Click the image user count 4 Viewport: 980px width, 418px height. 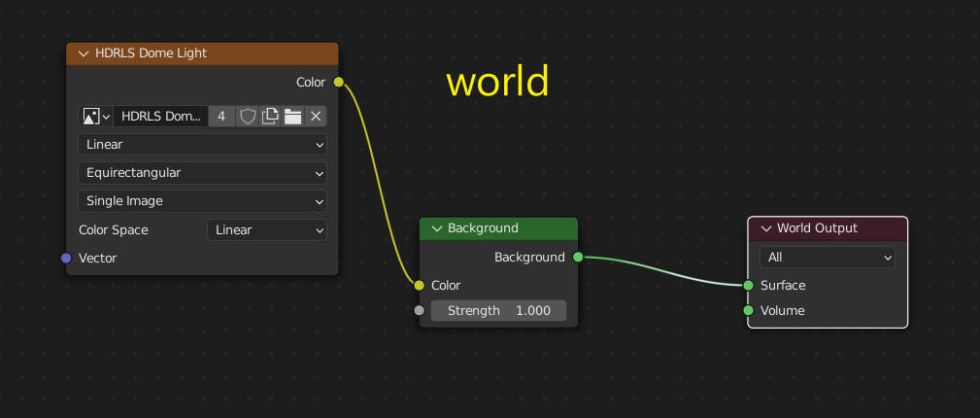click(x=221, y=117)
